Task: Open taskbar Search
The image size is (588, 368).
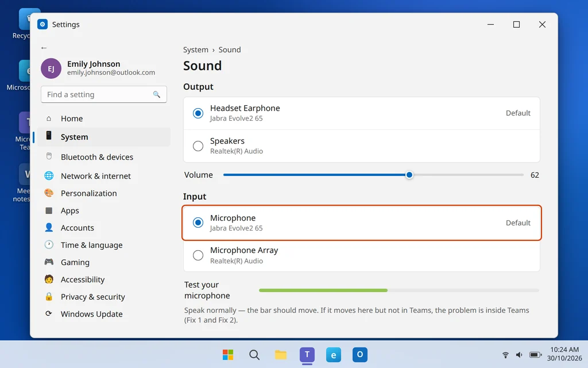Action: (254, 354)
